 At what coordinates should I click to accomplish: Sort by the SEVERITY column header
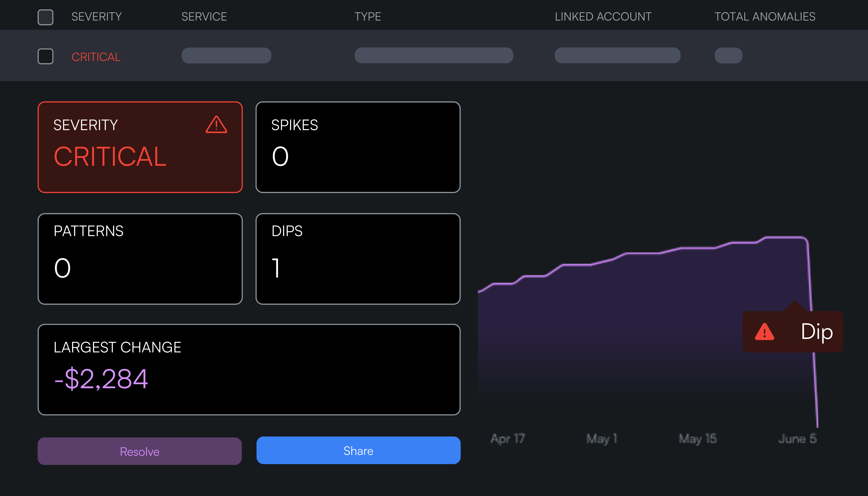(96, 17)
